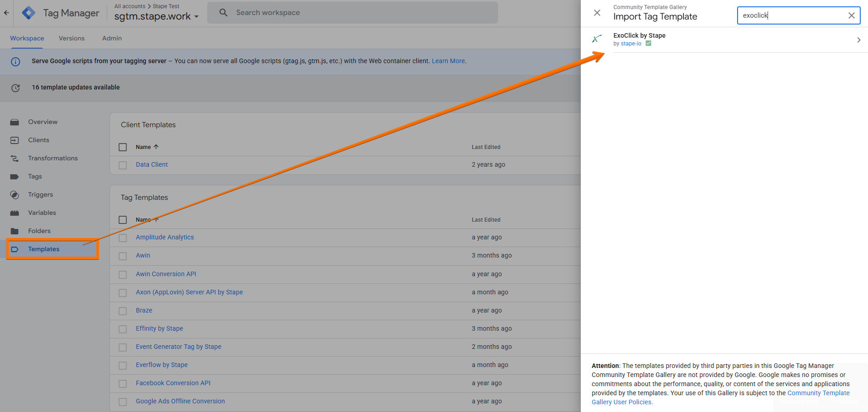Click the Templates sidebar icon
Image resolution: width=868 pixels, height=412 pixels.
click(x=15, y=249)
